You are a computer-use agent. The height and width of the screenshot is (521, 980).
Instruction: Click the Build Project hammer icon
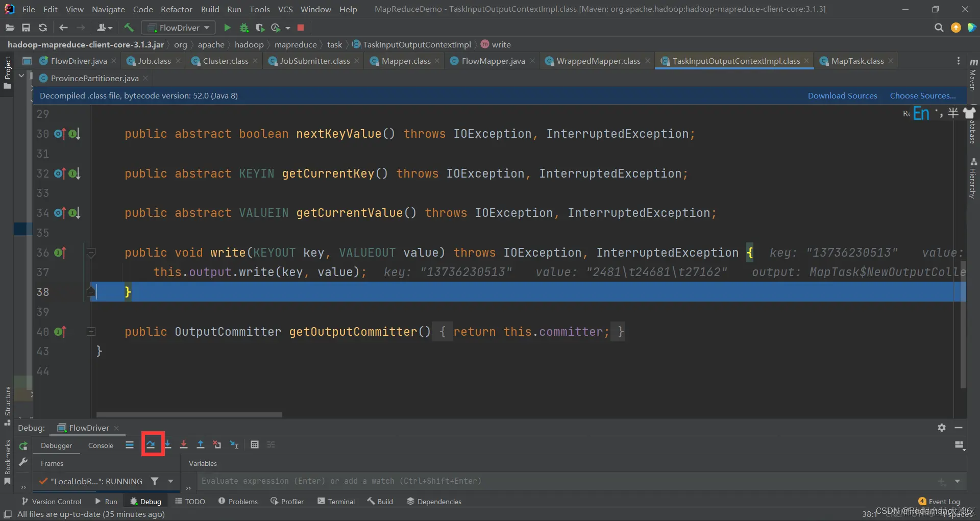129,28
